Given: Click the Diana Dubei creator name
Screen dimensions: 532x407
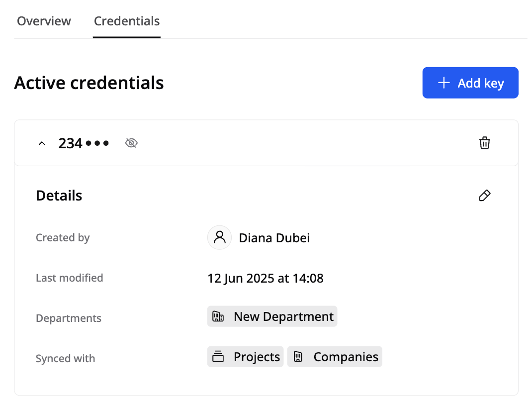Looking at the screenshot, I should (274, 238).
